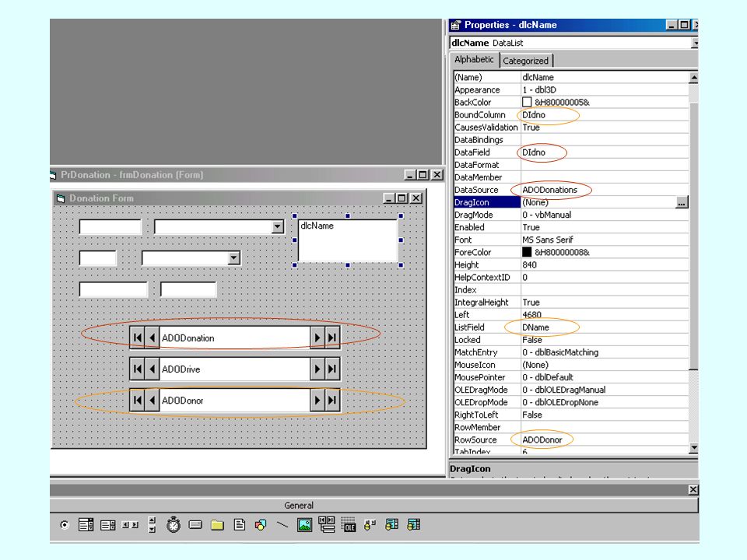Click the DragIcon ellipsis browse button
The width and height of the screenshot is (747, 560).
coord(682,202)
